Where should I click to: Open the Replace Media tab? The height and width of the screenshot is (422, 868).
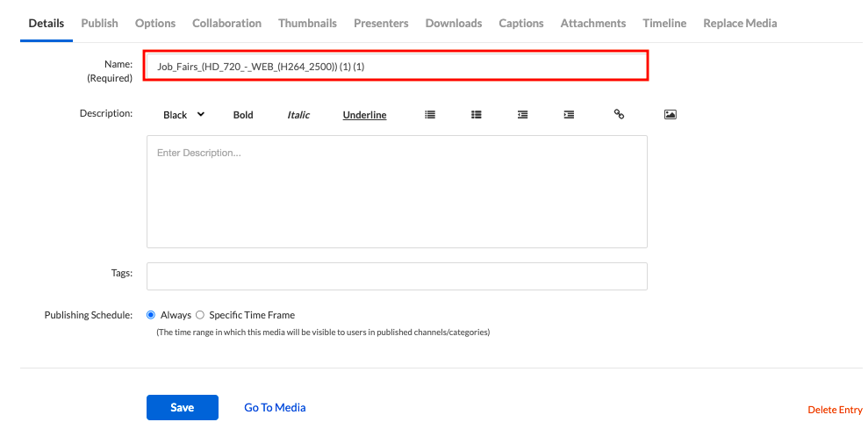coord(740,23)
